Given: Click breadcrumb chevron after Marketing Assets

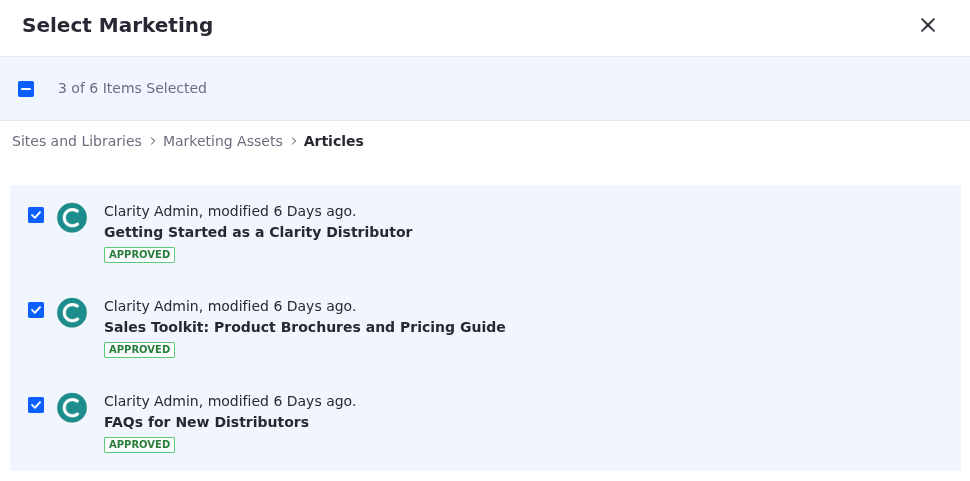Looking at the screenshot, I should [294, 141].
